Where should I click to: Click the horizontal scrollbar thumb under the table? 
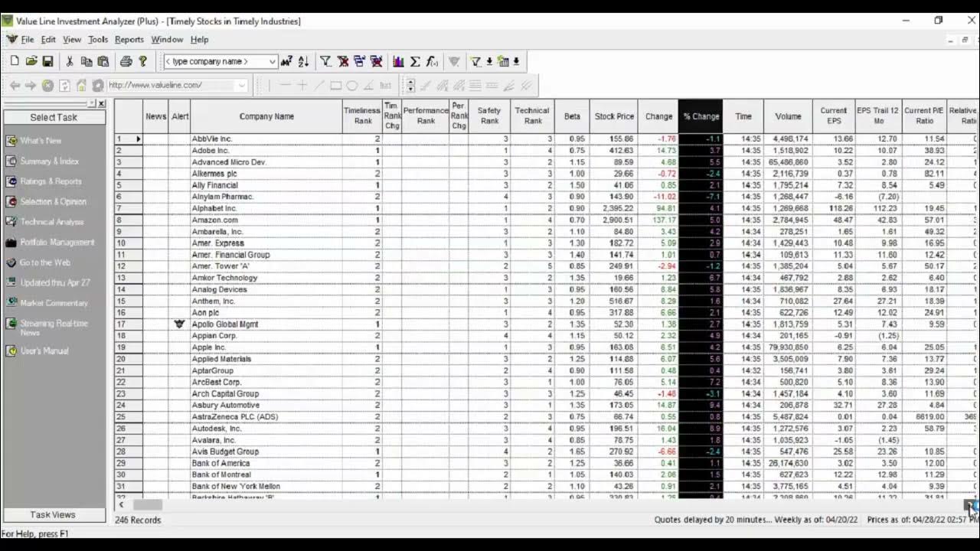coord(148,505)
